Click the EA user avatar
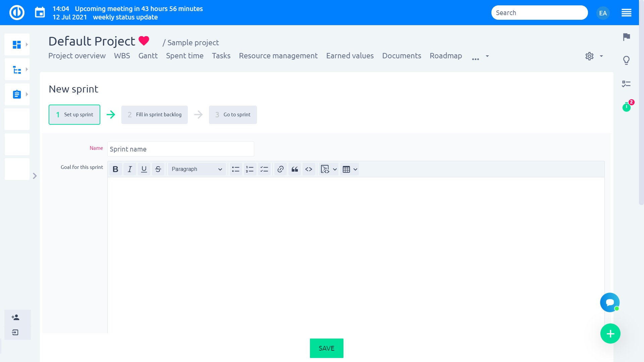644x362 pixels. 603,13
